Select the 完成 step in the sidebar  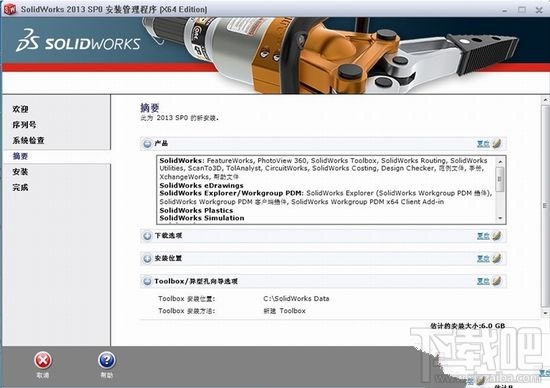coord(20,187)
